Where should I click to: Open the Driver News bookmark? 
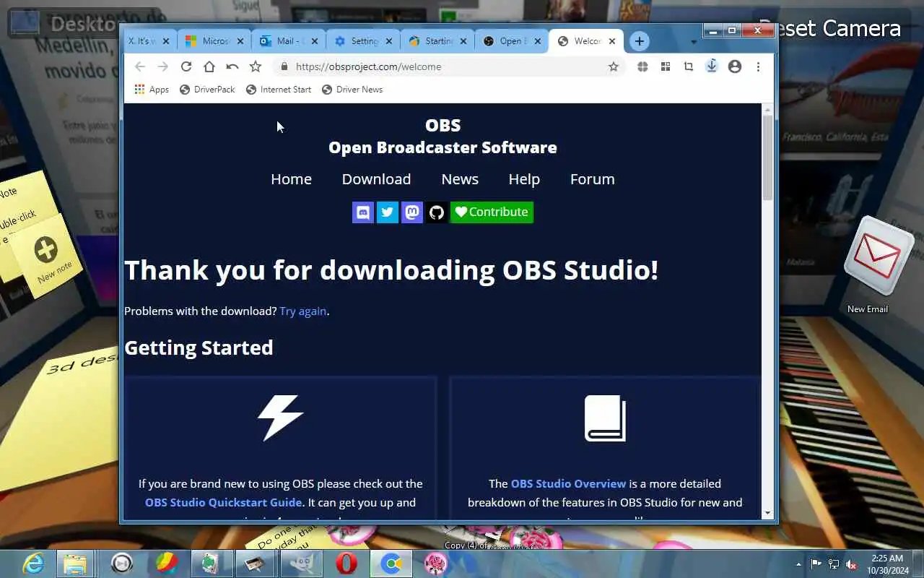[x=352, y=90]
